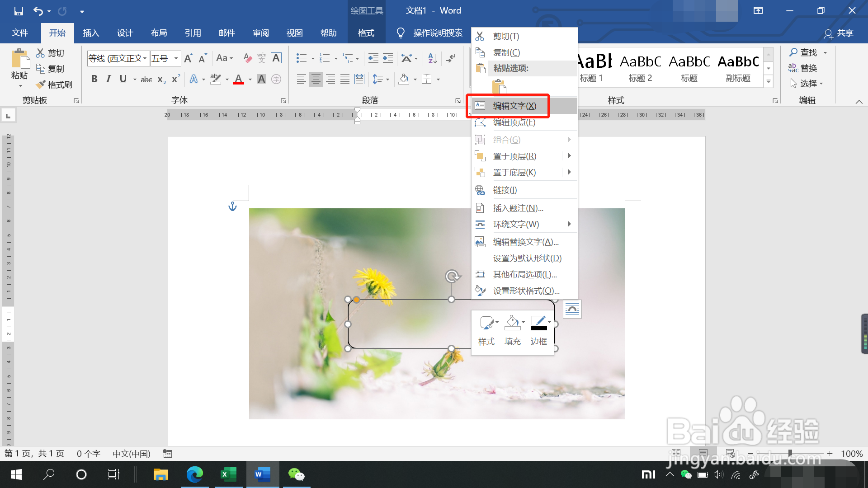Click the Strikethrough abc icon

(x=146, y=80)
